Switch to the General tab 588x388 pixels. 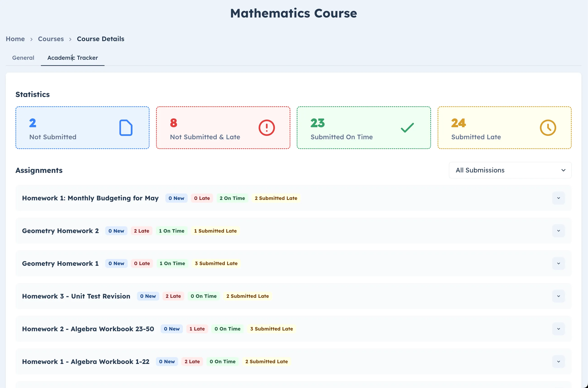(23, 58)
